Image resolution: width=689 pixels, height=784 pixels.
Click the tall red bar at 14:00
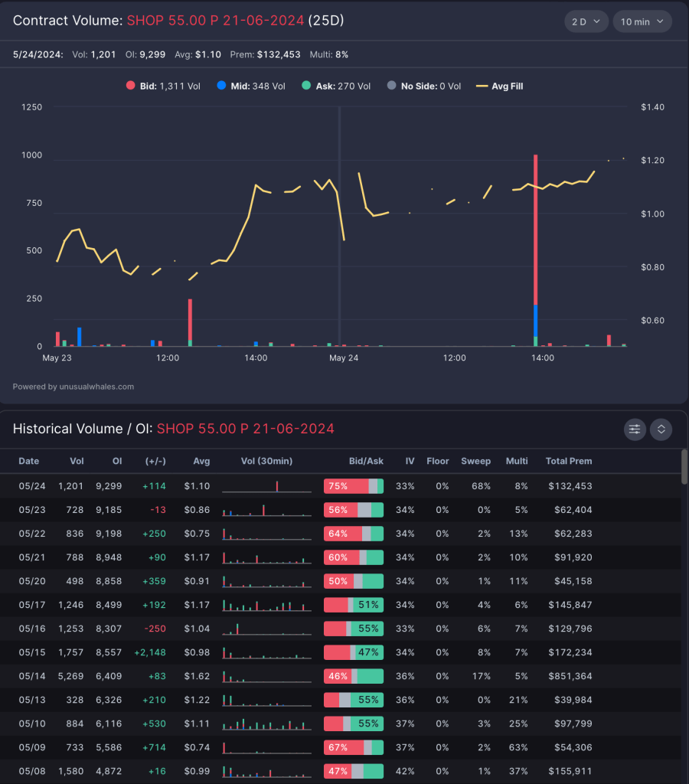click(x=535, y=230)
